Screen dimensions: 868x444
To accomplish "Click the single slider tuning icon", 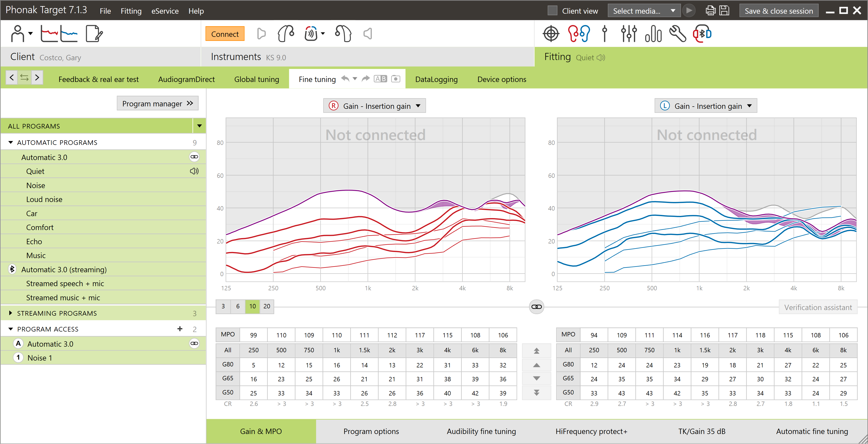I will (x=604, y=34).
